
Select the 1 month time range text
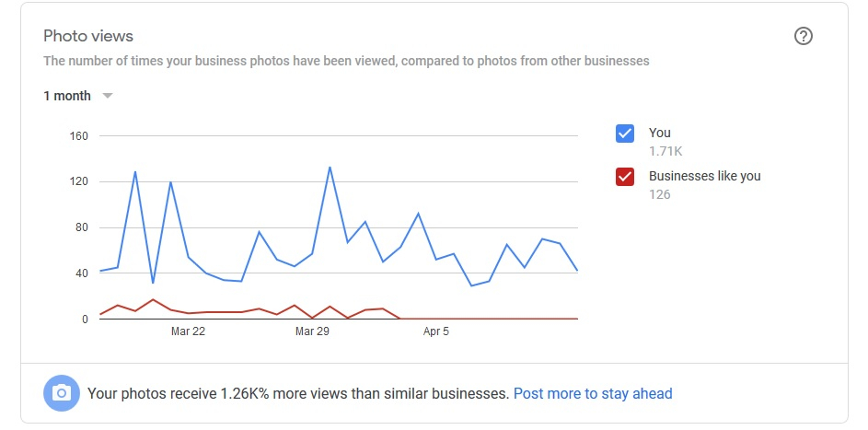[x=67, y=96]
